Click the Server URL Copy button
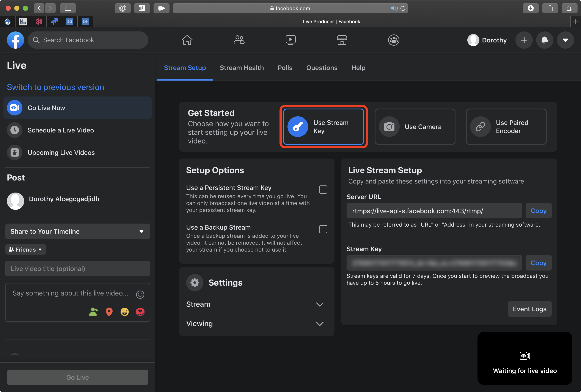The image size is (581, 392). point(538,210)
